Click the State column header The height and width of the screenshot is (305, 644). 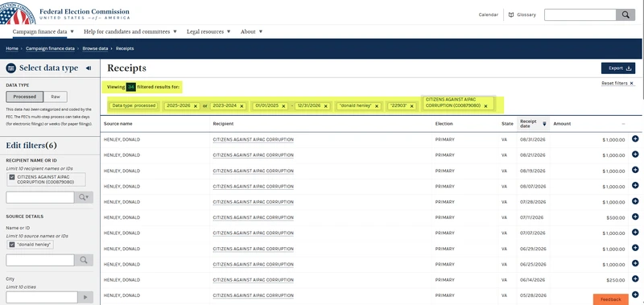507,124
